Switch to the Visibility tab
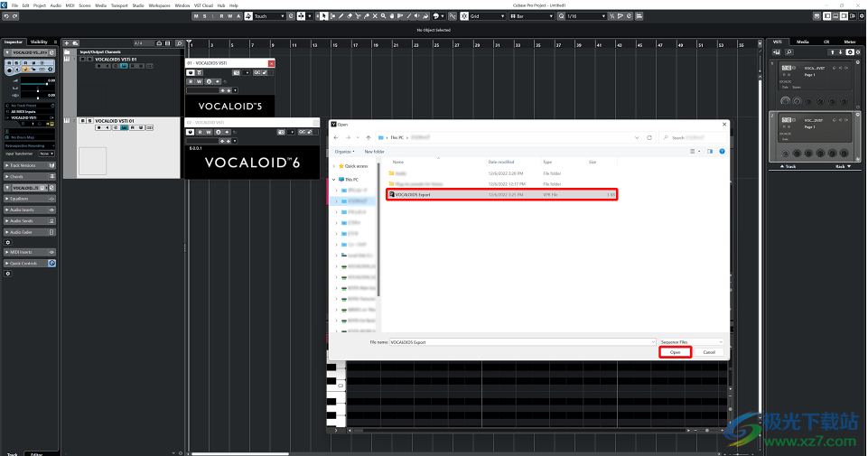The height and width of the screenshot is (456, 868). 39,42
